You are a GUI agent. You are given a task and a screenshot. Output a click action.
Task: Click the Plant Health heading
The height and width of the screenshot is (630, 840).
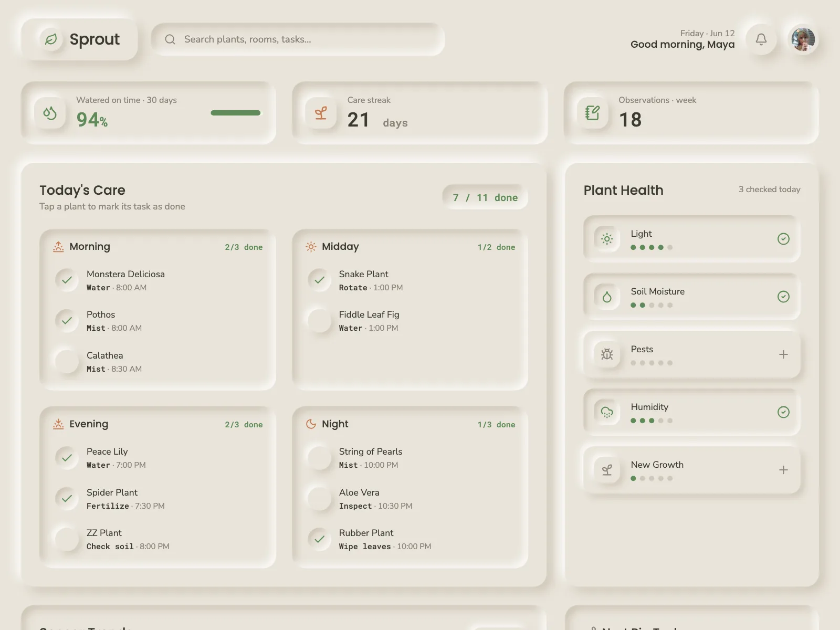623,190
